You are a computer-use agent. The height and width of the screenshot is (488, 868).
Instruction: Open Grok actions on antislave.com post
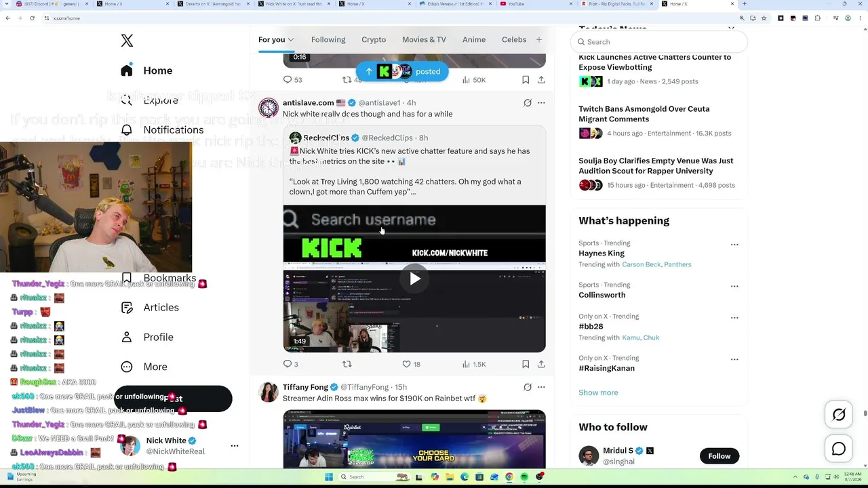click(x=528, y=103)
